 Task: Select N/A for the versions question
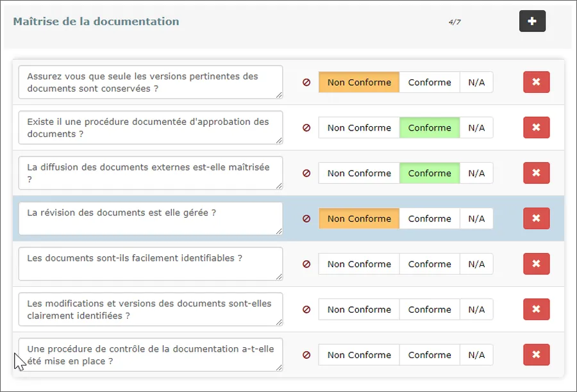click(x=476, y=82)
